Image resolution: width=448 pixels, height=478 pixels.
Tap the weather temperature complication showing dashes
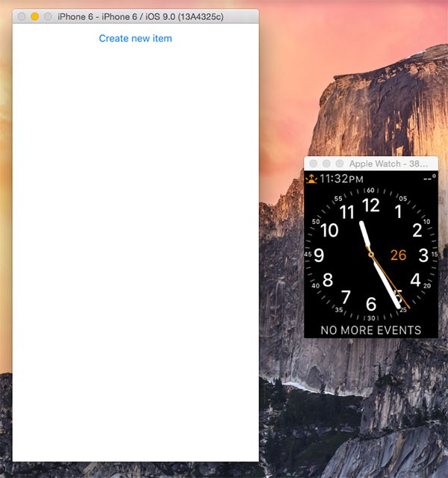[429, 179]
